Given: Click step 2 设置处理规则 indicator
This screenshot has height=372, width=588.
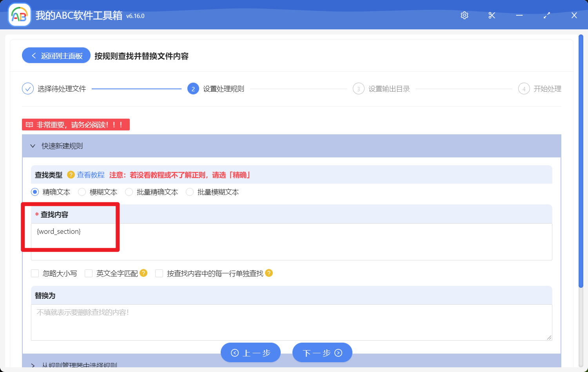Looking at the screenshot, I should pos(193,88).
